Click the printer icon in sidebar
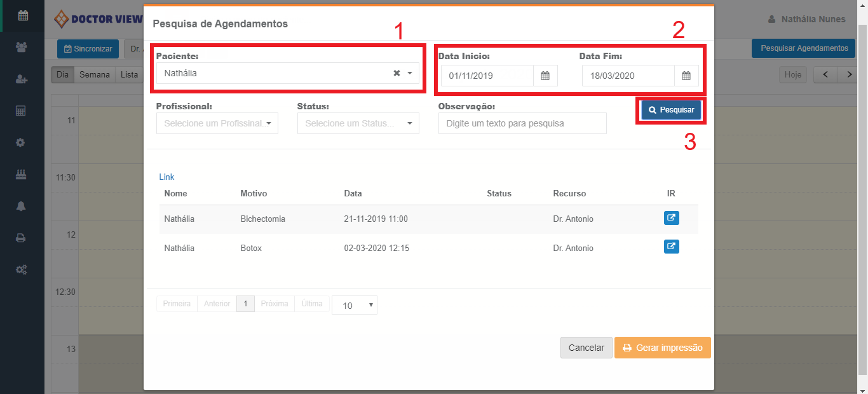 (21, 238)
